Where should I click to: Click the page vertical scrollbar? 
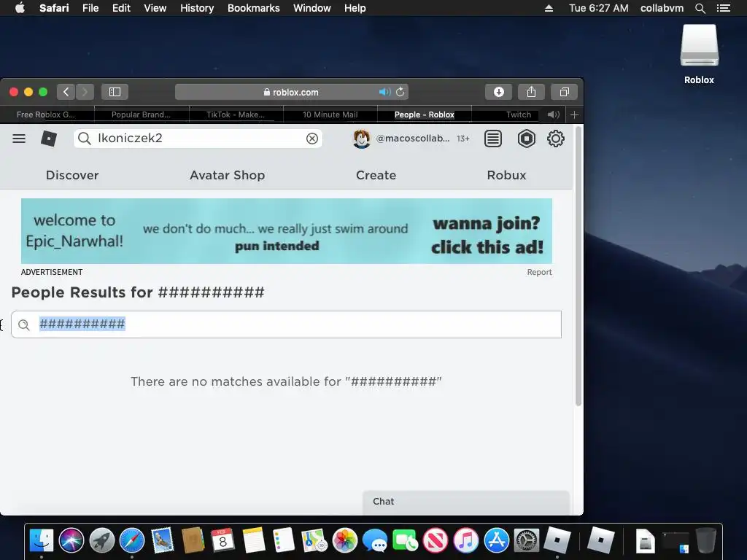tap(578, 267)
